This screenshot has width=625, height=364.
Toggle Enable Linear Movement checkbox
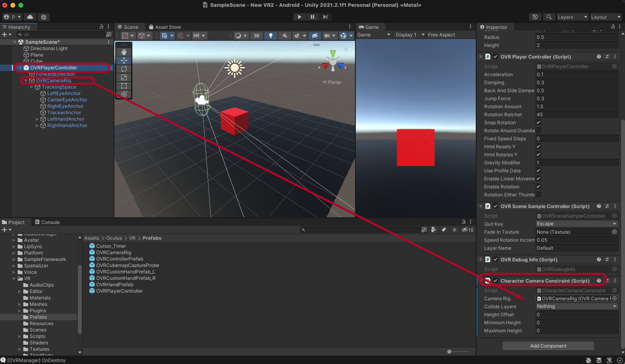[538, 178]
